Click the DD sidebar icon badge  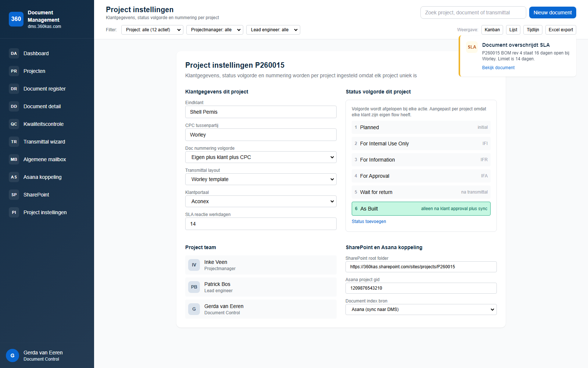pyautogui.click(x=14, y=106)
